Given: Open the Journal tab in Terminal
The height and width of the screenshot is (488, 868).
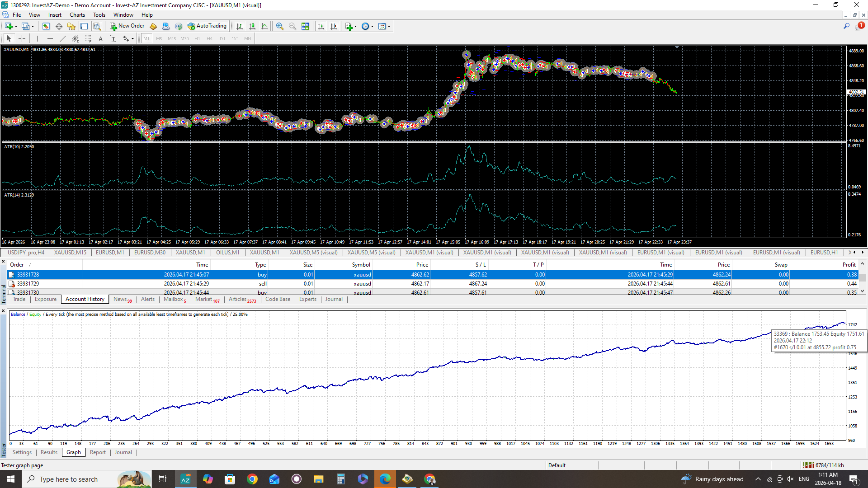Looking at the screenshot, I should pyautogui.click(x=334, y=299).
